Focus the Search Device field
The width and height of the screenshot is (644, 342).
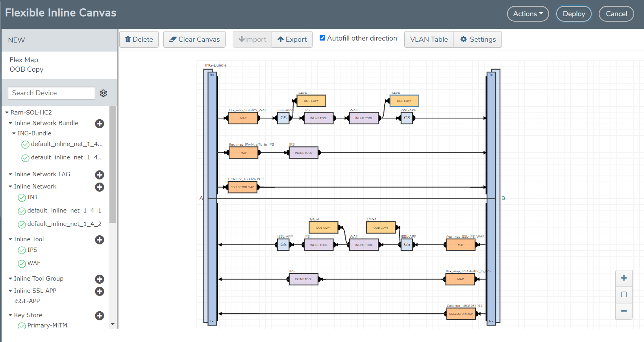52,93
